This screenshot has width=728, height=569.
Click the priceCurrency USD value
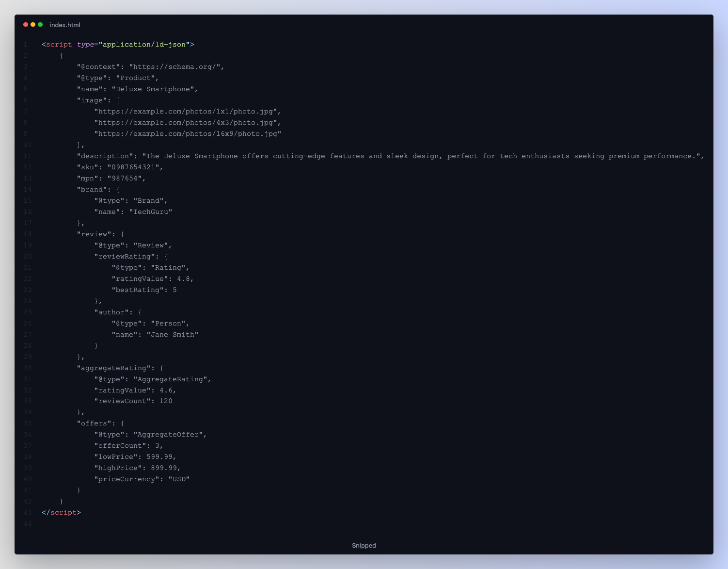point(180,479)
